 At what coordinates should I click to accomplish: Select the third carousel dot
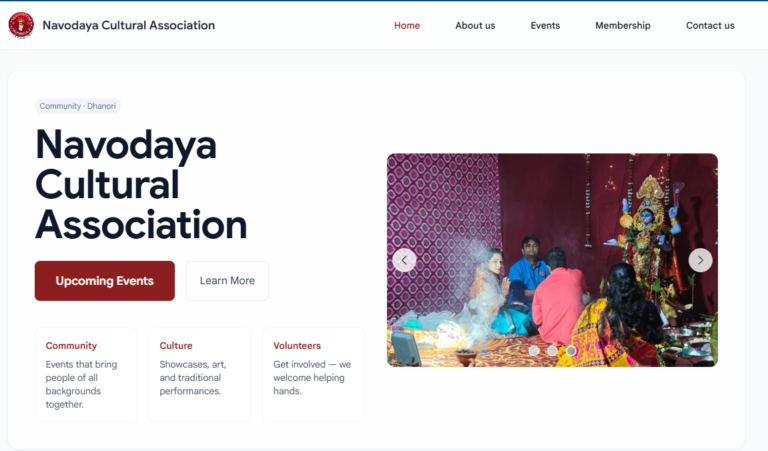click(x=571, y=351)
